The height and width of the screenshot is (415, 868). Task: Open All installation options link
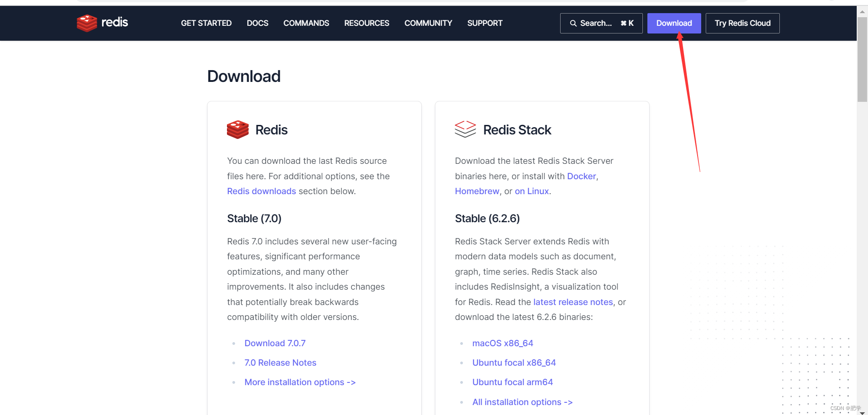pos(523,402)
